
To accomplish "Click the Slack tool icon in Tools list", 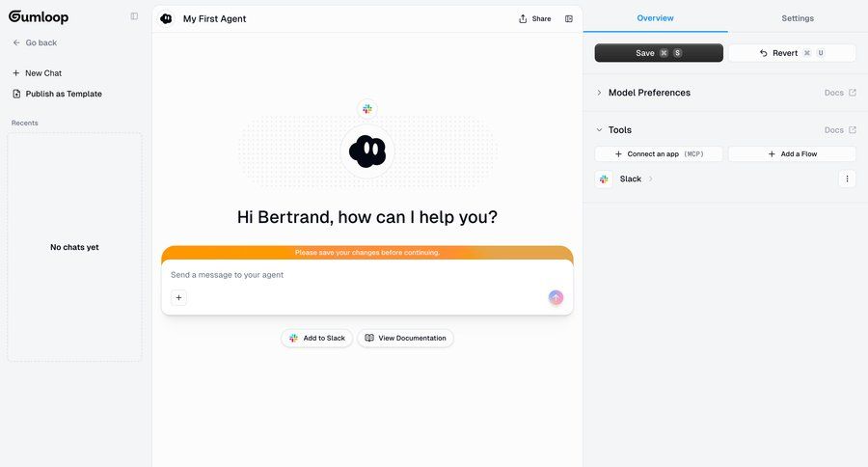I will 604,179.
